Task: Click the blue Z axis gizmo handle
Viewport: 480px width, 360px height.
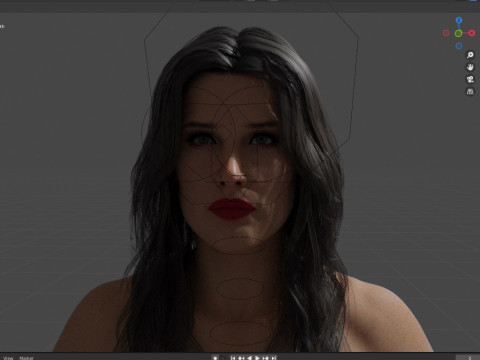Action: [x=459, y=20]
